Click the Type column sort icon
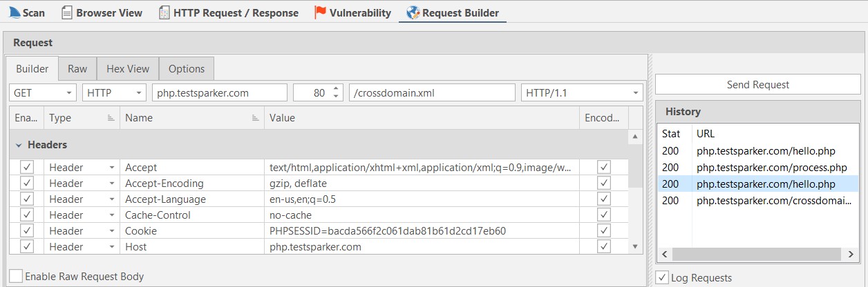Viewport: 868px width, 287px height. [111, 118]
